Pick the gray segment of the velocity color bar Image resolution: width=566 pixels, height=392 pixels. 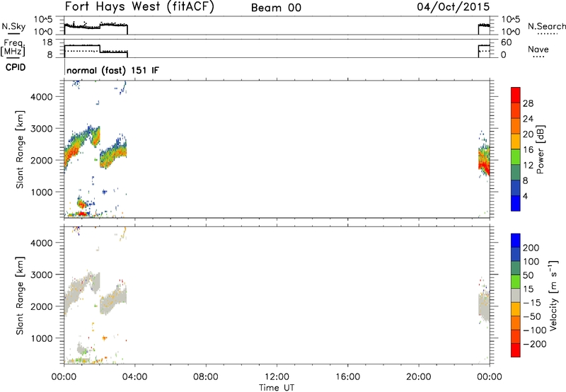[x=516, y=295]
